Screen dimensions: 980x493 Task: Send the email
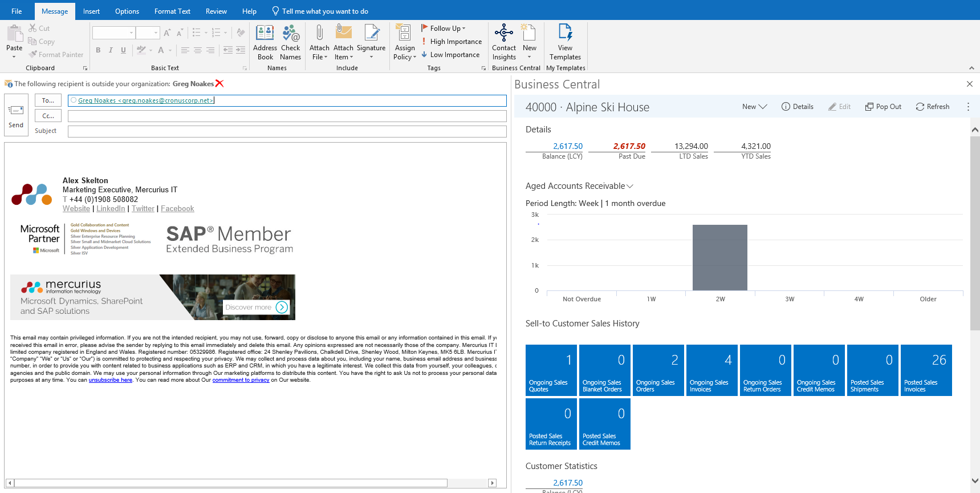click(16, 115)
